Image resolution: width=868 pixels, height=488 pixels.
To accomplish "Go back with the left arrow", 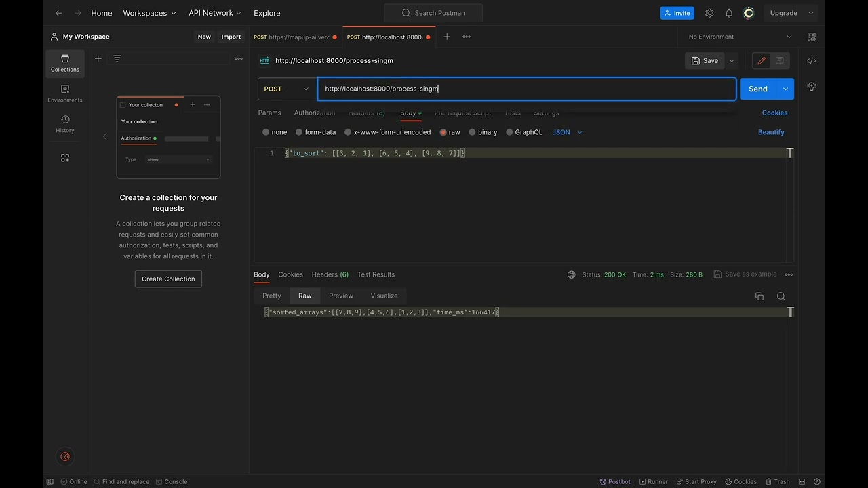I will coord(58,13).
